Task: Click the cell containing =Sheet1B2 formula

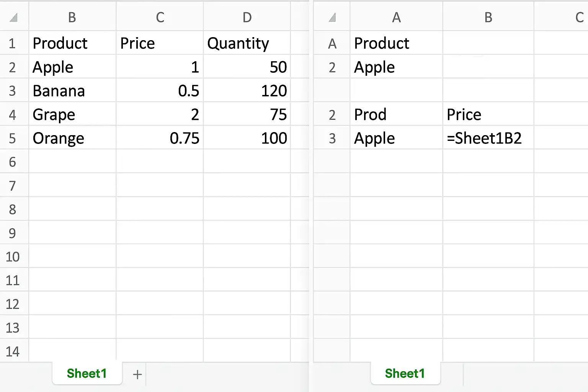Action: coord(488,138)
